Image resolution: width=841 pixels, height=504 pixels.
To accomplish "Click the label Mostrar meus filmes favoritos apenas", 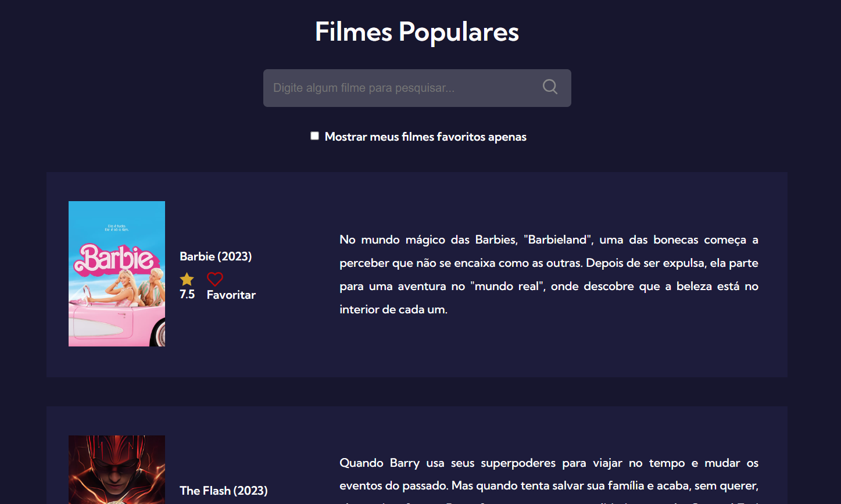I will point(425,137).
